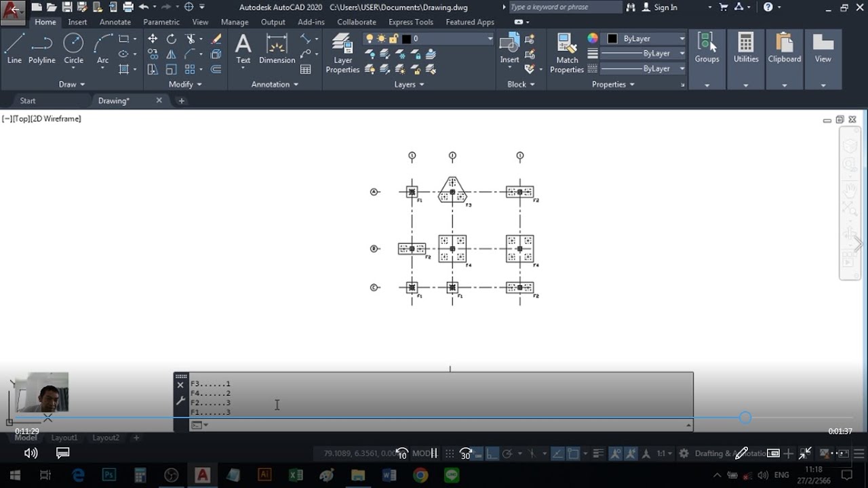
Task: Click the command line customize wrench icon
Action: (x=180, y=401)
